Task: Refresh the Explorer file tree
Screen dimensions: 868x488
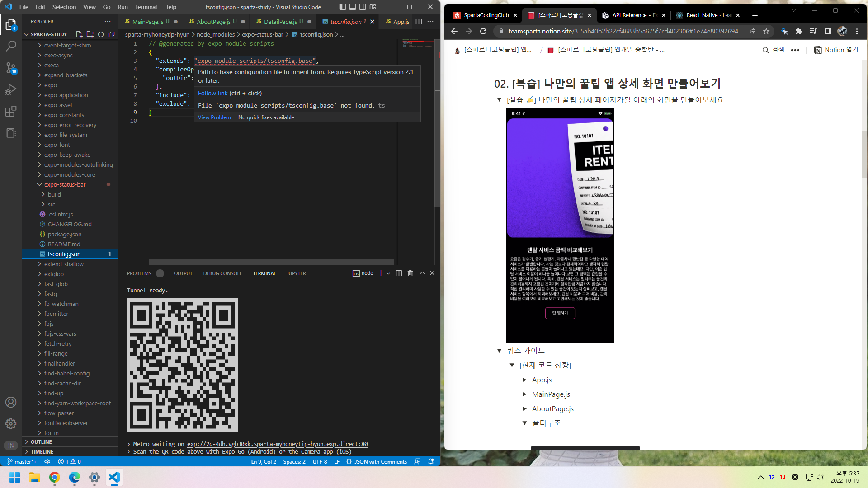Action: [x=101, y=34]
